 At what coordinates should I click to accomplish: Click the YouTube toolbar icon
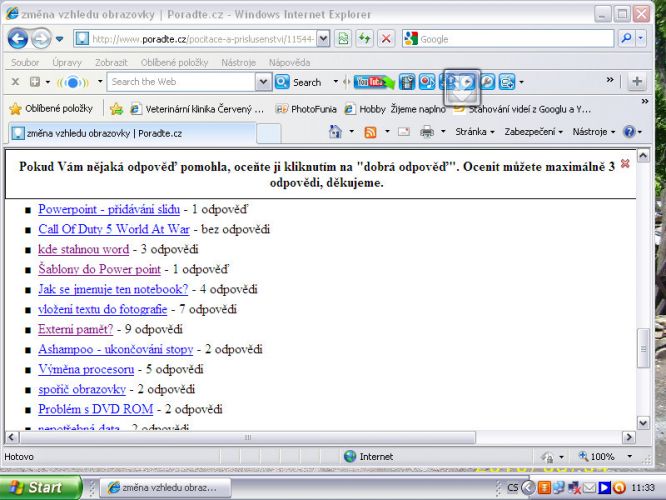(373, 82)
